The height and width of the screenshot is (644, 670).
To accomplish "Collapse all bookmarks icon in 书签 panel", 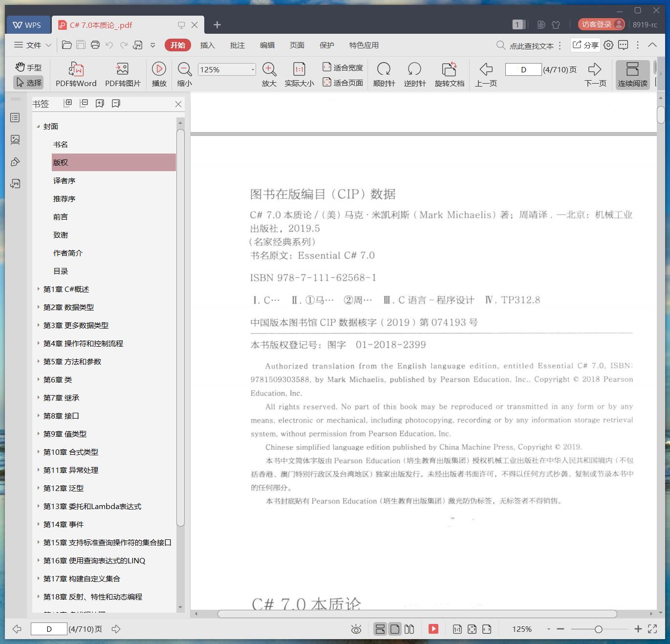I will click(x=84, y=103).
